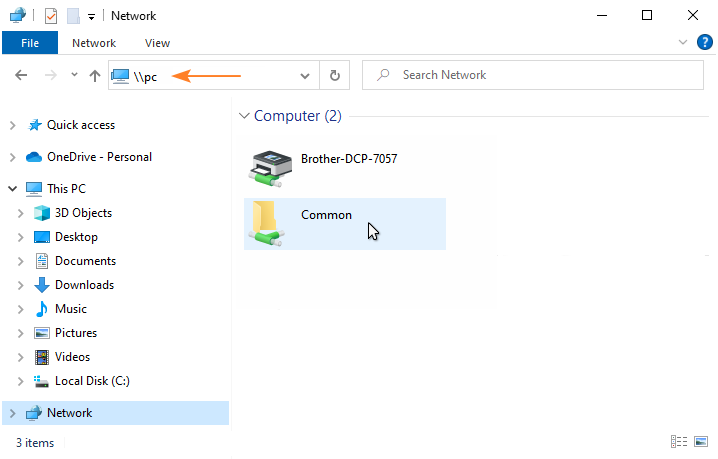
Task: Expand the Quick access tree node
Action: point(12,125)
